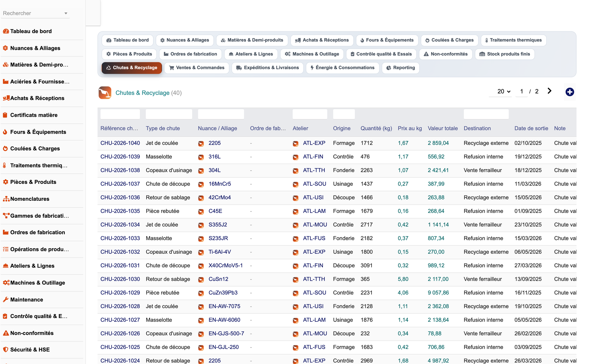589x364 pixels.
Task: Open the Ti-6Al-4V alloy link
Action: coord(220,252)
